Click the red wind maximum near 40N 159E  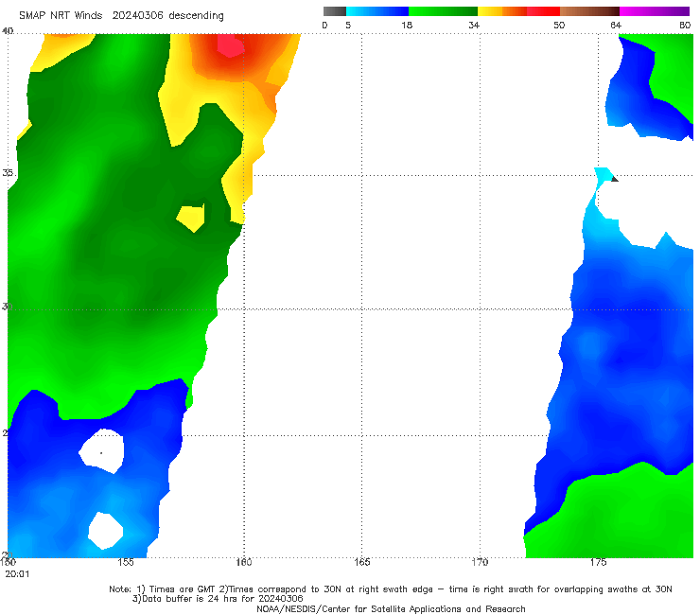pyautogui.click(x=231, y=46)
